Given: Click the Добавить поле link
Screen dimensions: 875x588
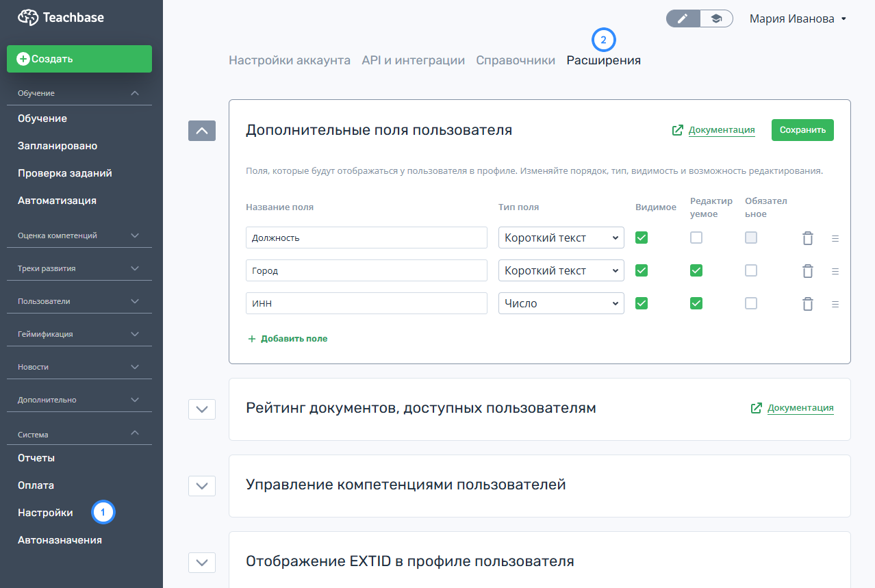Looking at the screenshot, I should click(288, 338).
